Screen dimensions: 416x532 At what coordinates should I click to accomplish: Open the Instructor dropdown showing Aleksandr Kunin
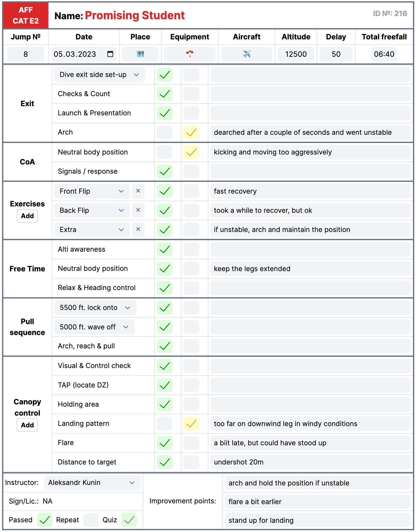(x=132, y=483)
